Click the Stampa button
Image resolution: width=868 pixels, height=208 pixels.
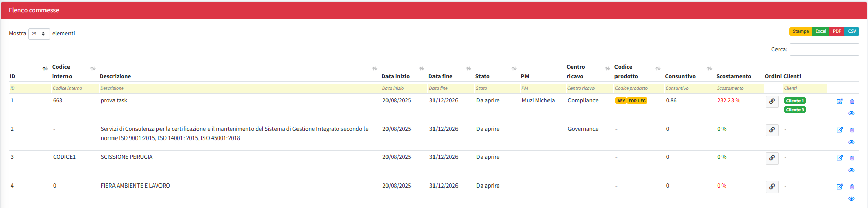801,31
